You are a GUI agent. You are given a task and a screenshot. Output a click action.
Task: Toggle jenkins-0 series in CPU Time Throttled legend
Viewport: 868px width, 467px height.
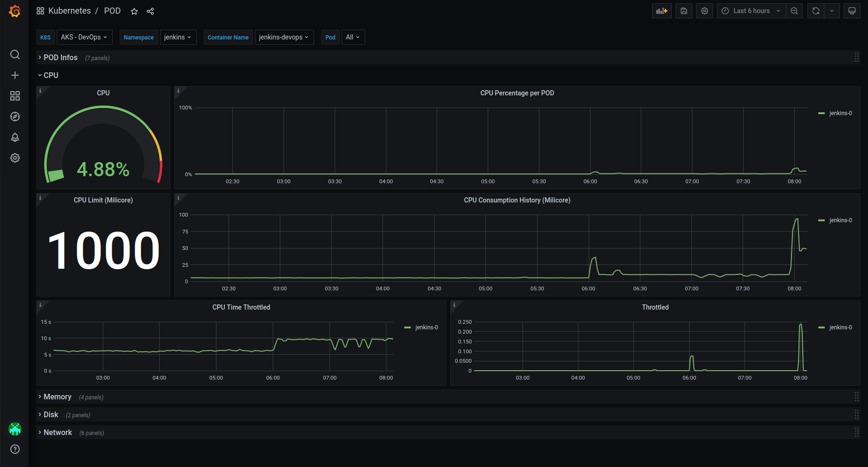pyautogui.click(x=426, y=327)
